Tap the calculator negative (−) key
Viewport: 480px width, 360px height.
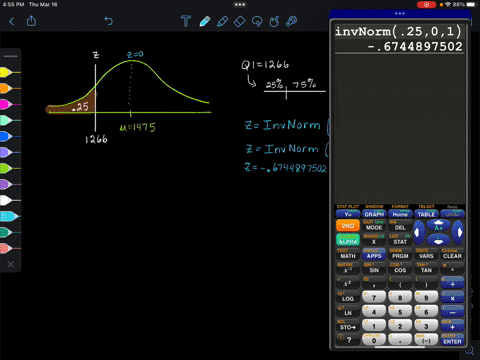coord(426,340)
